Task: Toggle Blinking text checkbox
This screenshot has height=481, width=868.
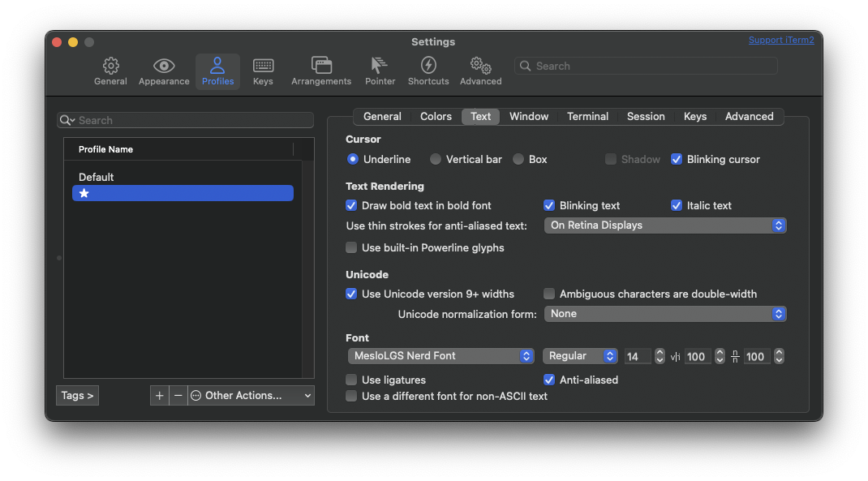Action: (549, 205)
